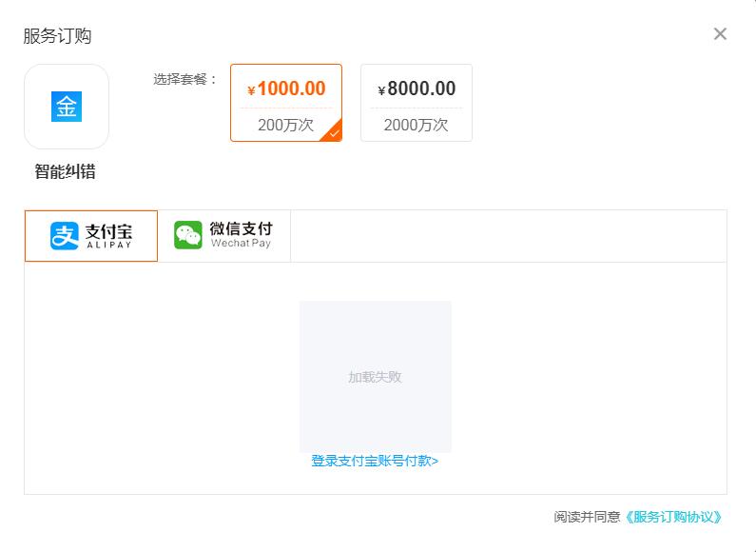
Task: Click the blue 智能纠错 app icon
Action: click(67, 107)
